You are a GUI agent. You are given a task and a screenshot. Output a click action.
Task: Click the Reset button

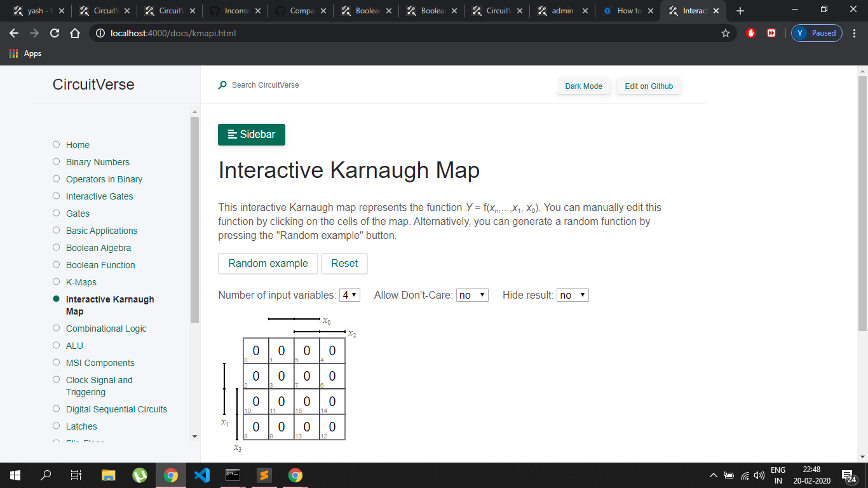344,264
